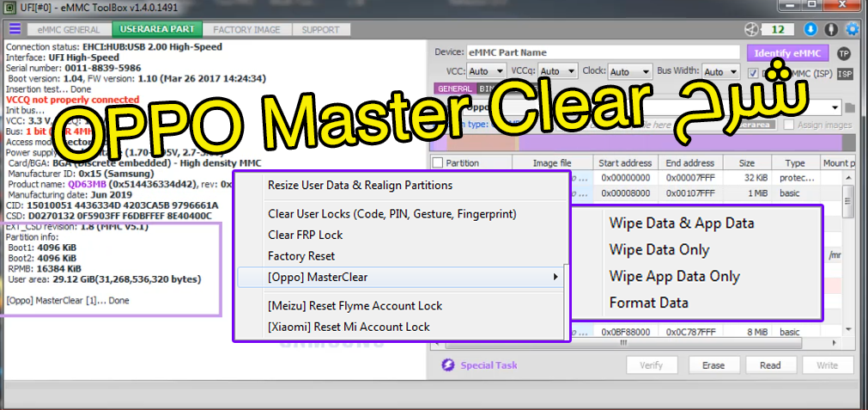Toggle the Direct eMMC (ISP) checkbox
This screenshot has width=868, height=410.
753,72
